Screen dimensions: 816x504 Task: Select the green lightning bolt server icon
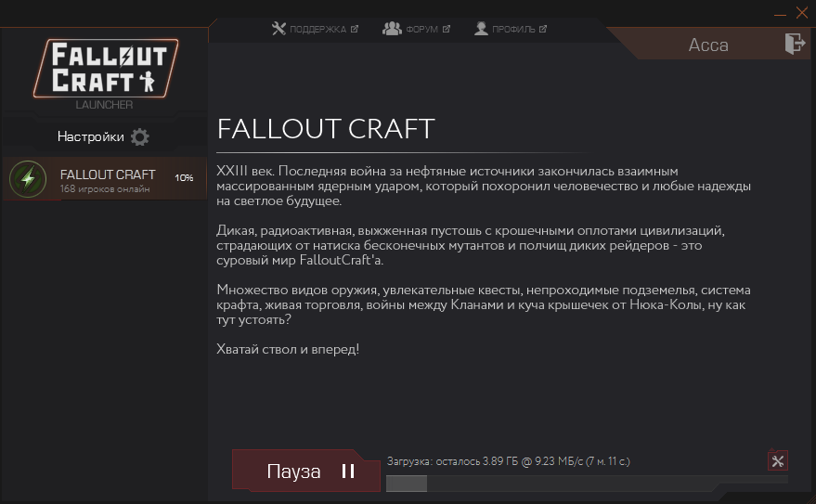coord(28,179)
